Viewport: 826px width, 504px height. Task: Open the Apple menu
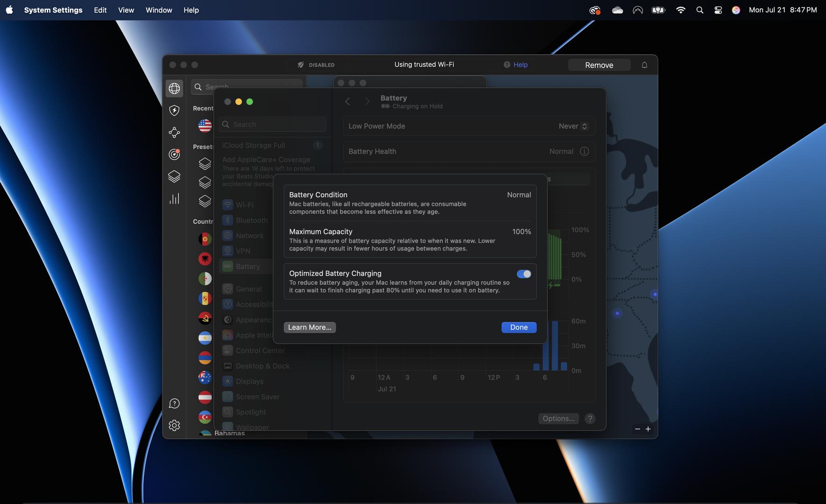click(x=9, y=10)
